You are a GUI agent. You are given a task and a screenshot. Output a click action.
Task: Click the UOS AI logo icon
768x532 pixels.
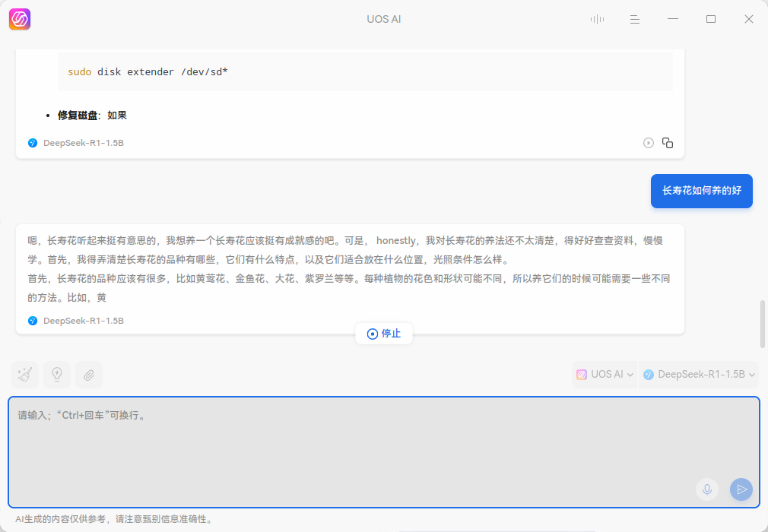point(20,19)
